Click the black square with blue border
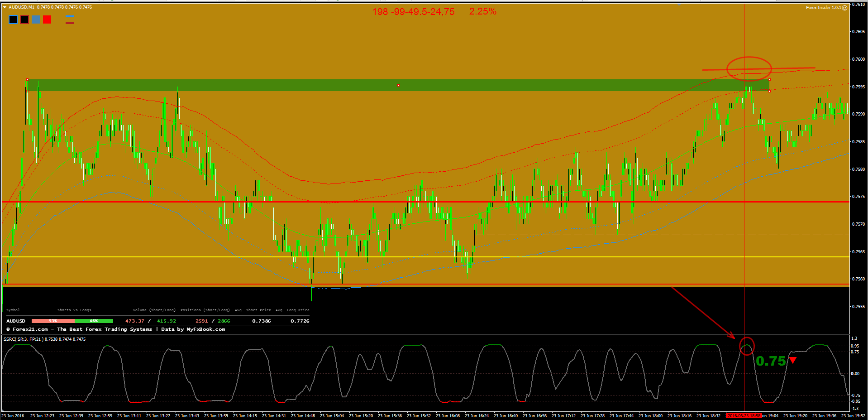Viewport: 868px width, 420px height. coord(13,19)
